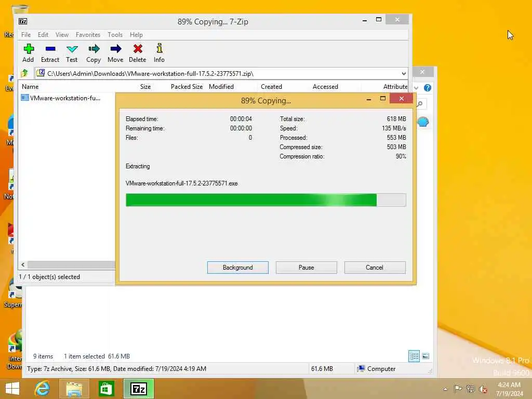
Task: Go up one folder level icon
Action: [x=24, y=73]
